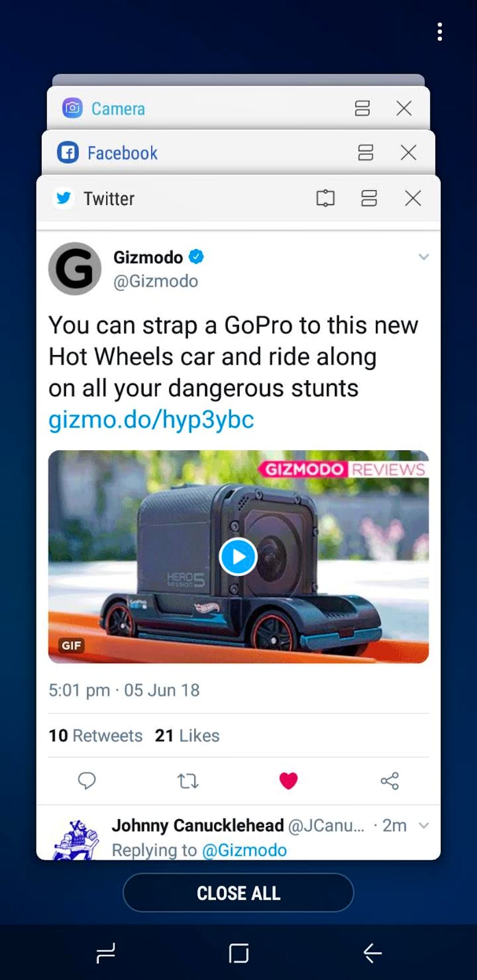This screenshot has height=980, width=477.
Task: Tap the retweet arrows icon
Action: 188,781
